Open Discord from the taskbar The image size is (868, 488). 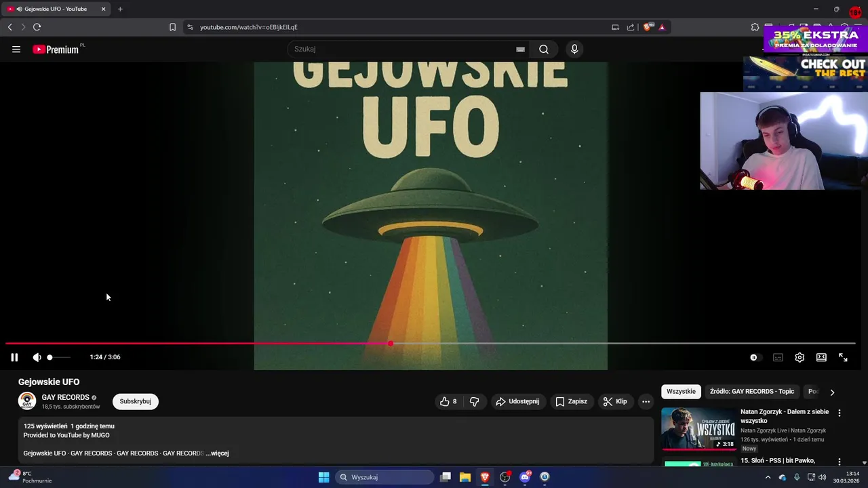click(524, 477)
